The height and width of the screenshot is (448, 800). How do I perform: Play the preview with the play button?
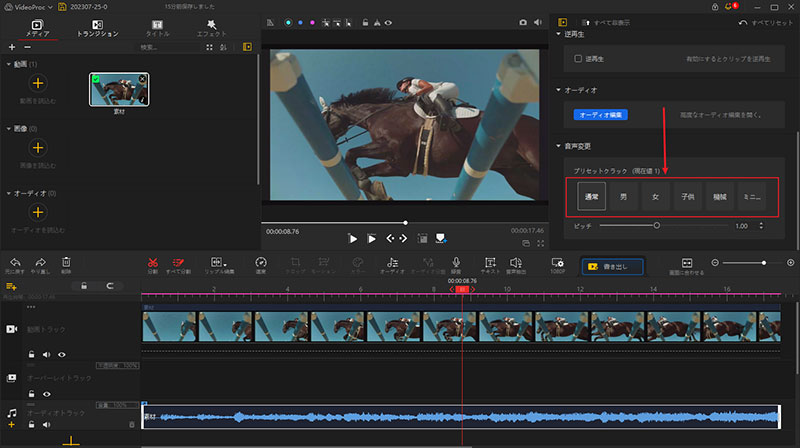[x=353, y=238]
